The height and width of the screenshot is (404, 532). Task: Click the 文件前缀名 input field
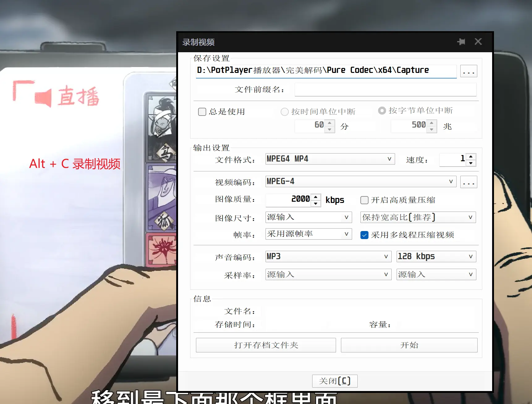pyautogui.click(x=385, y=90)
